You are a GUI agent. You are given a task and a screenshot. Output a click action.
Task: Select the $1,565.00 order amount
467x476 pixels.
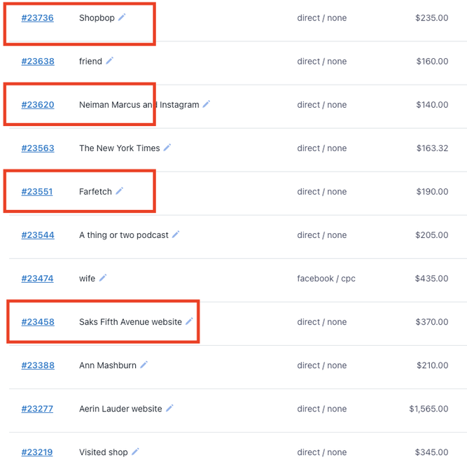(x=428, y=409)
